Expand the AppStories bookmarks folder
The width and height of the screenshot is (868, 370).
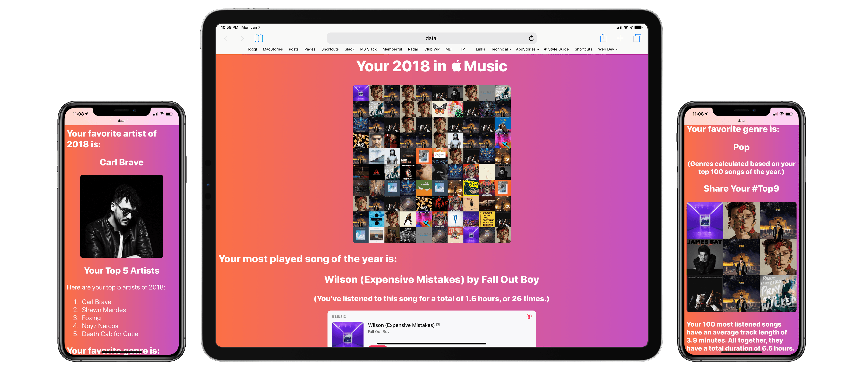tap(527, 49)
